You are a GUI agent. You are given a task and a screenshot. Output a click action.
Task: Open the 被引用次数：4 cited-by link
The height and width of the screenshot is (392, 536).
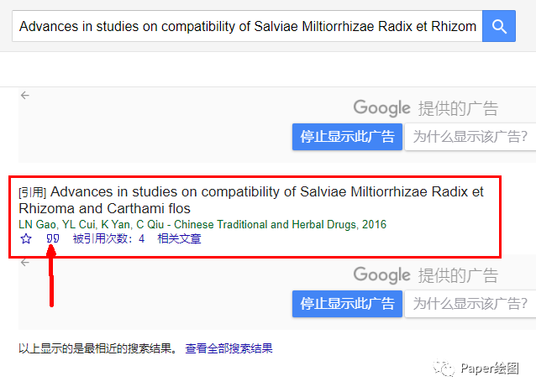(108, 238)
